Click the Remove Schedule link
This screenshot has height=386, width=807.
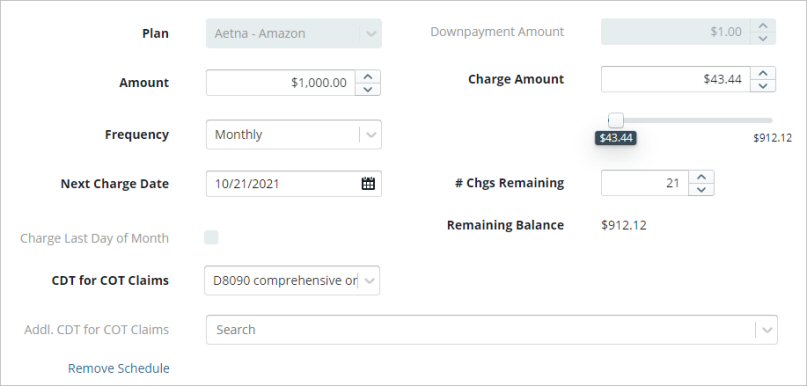point(118,369)
